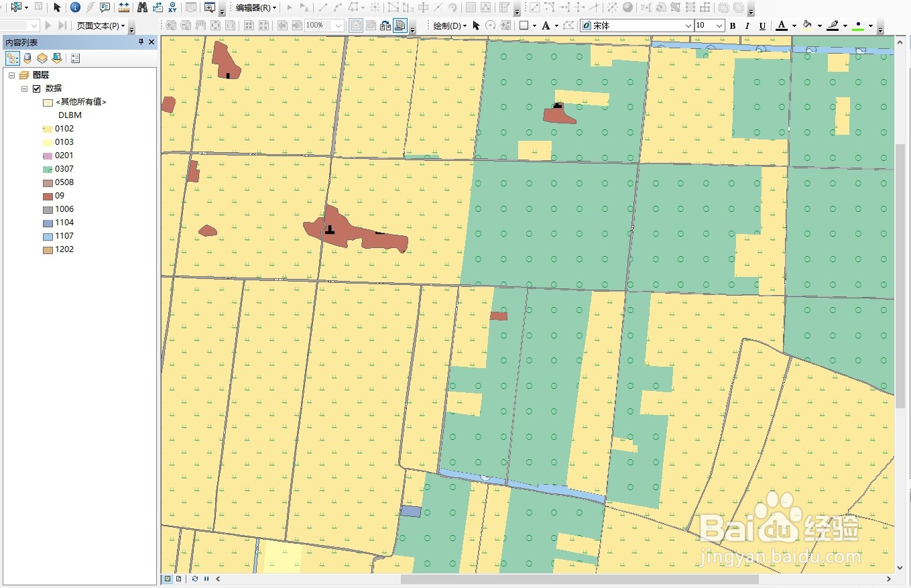Pause drawing with the pause button
This screenshot has width=911, height=588.
[x=206, y=578]
